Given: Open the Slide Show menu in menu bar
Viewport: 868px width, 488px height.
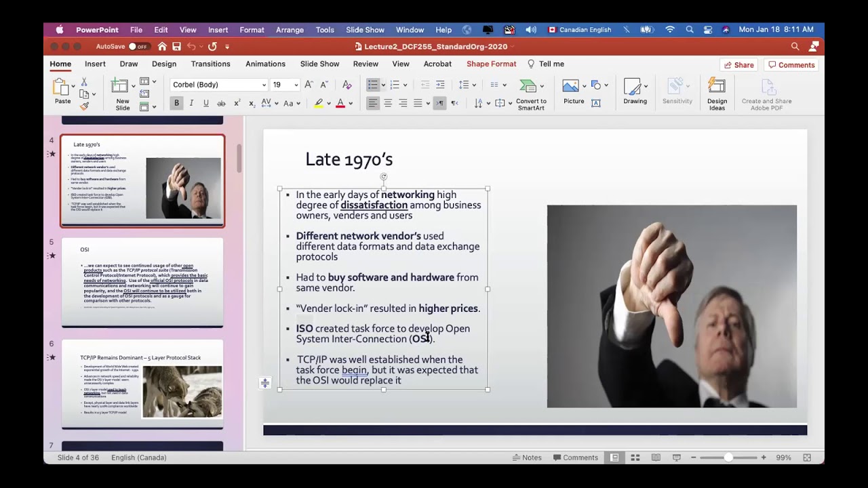Looking at the screenshot, I should click(365, 30).
